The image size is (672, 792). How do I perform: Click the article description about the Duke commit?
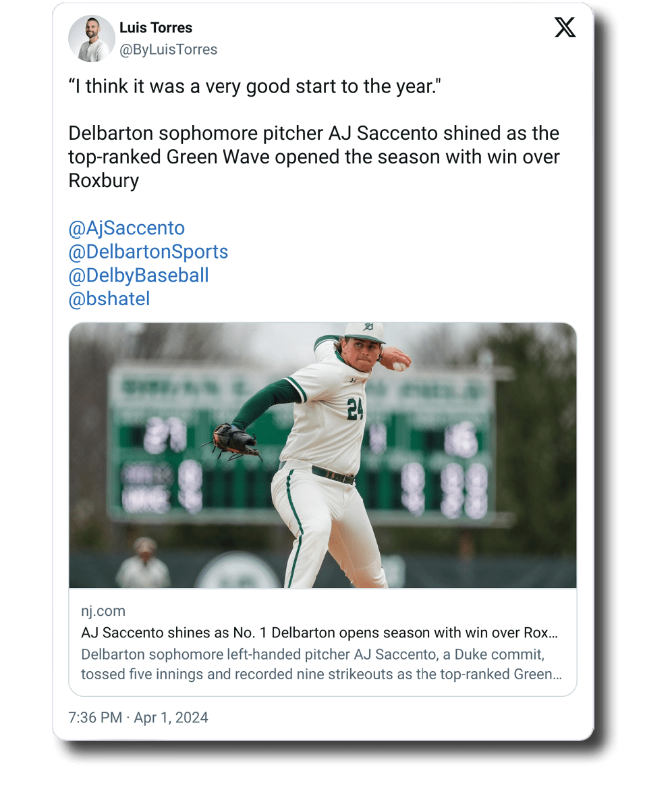pos(321,664)
